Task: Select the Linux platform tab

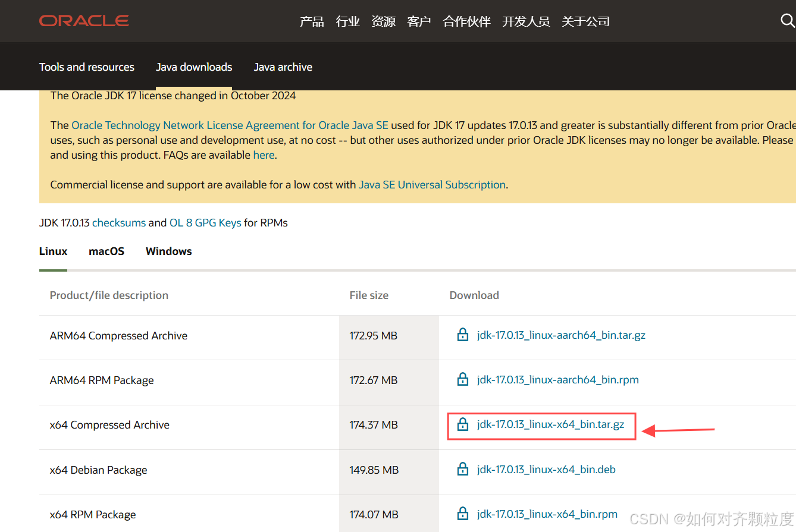Action: (54, 251)
